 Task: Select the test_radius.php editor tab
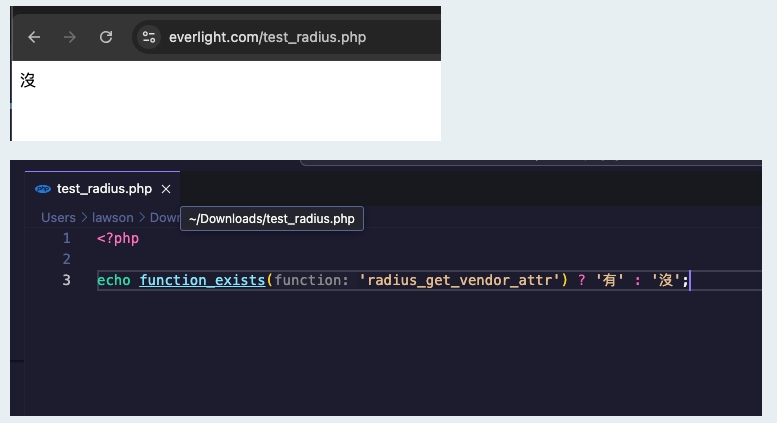tap(104, 188)
